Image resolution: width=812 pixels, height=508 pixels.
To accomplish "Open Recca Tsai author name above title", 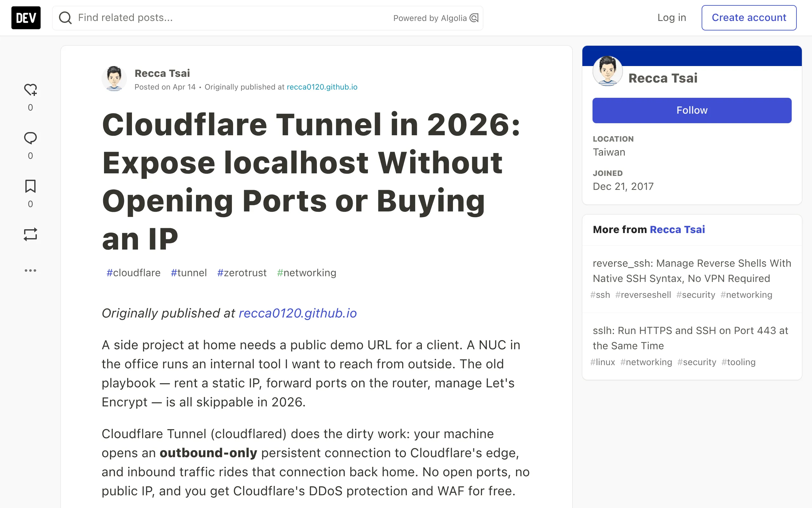I will point(162,73).
